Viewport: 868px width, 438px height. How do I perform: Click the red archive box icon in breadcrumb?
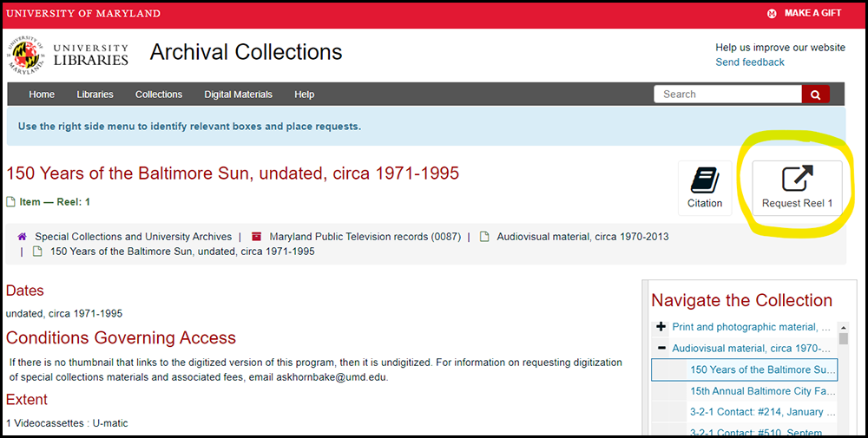[x=256, y=237]
